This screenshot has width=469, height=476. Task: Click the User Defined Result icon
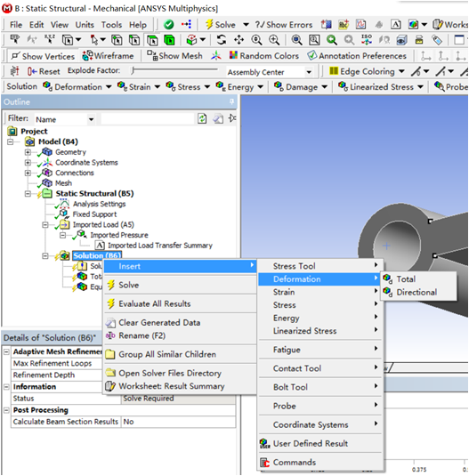point(264,443)
